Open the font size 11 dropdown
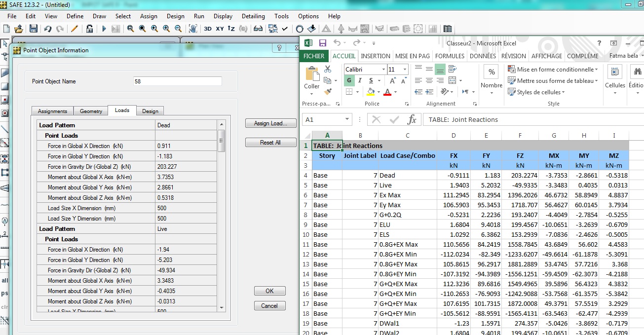Screen dimensions: 644x335 [405, 70]
